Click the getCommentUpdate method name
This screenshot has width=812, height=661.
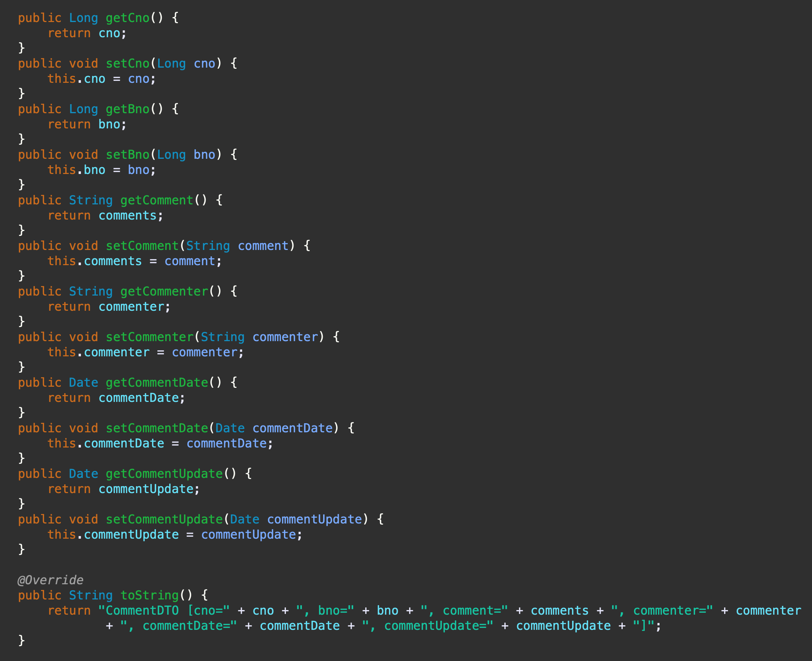164,474
